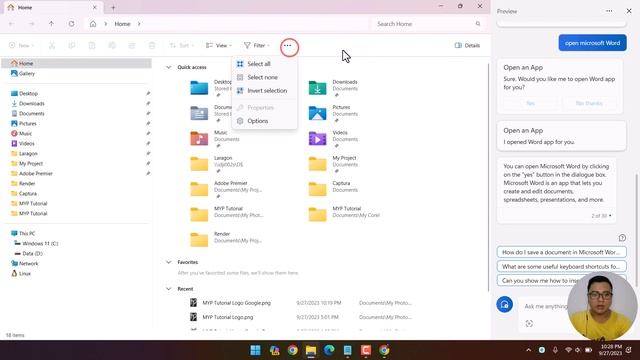Viewport: 640px width, 360px height.
Task: Click the Delete trash icon in toolbar
Action: (152, 45)
